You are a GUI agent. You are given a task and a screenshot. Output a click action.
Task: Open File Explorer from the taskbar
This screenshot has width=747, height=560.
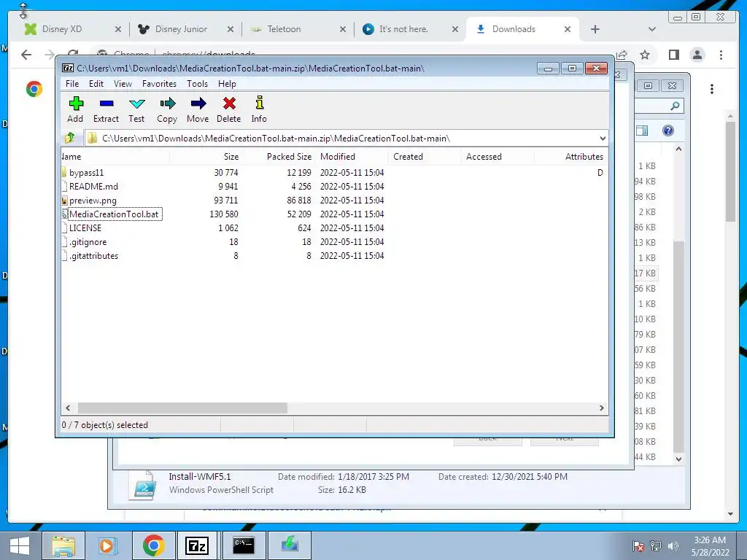64,545
